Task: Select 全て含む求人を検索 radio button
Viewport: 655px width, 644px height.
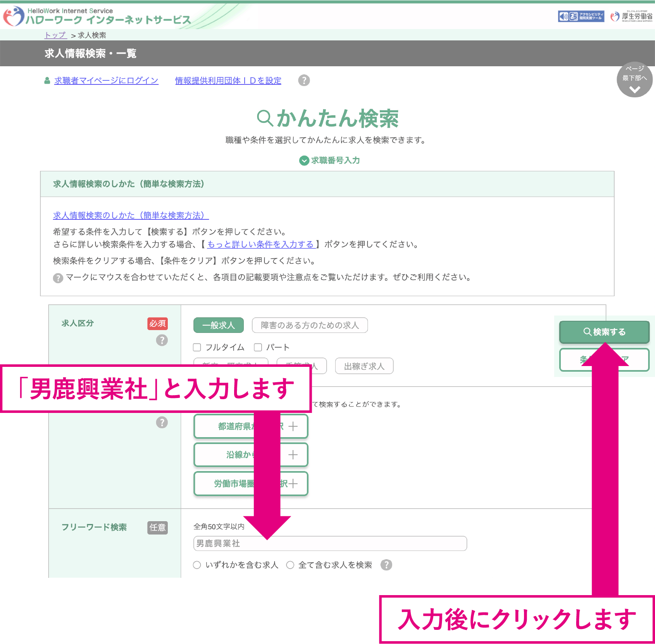Action: tap(290, 565)
